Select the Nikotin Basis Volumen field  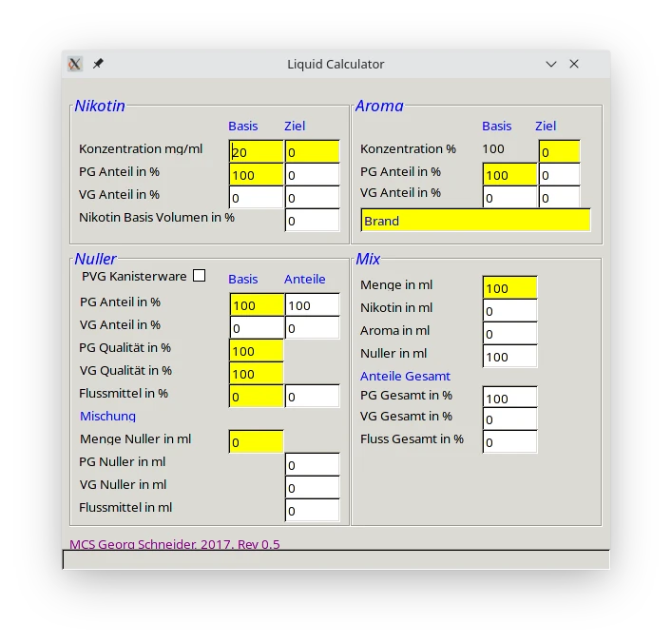pos(312,221)
